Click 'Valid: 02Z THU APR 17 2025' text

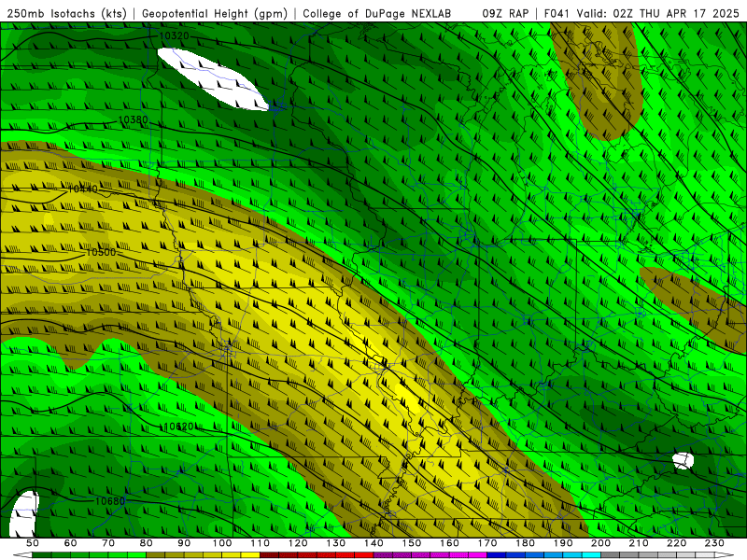(658, 13)
